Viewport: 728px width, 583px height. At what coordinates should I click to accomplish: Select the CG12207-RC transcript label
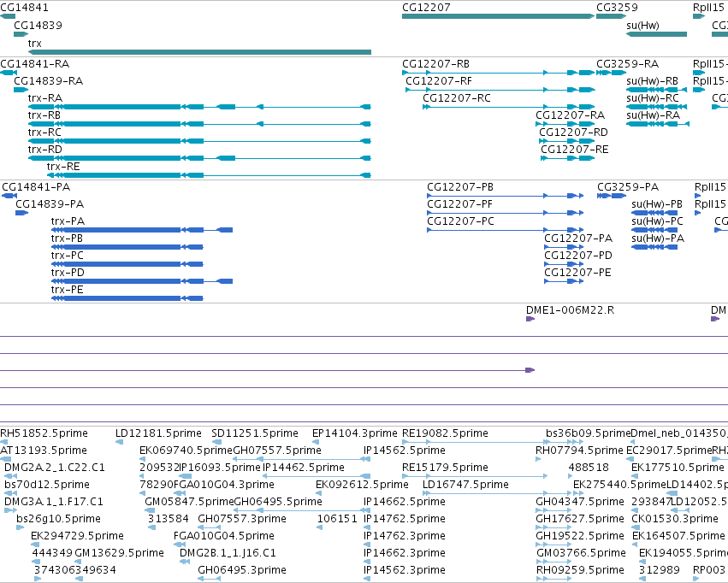(x=457, y=97)
